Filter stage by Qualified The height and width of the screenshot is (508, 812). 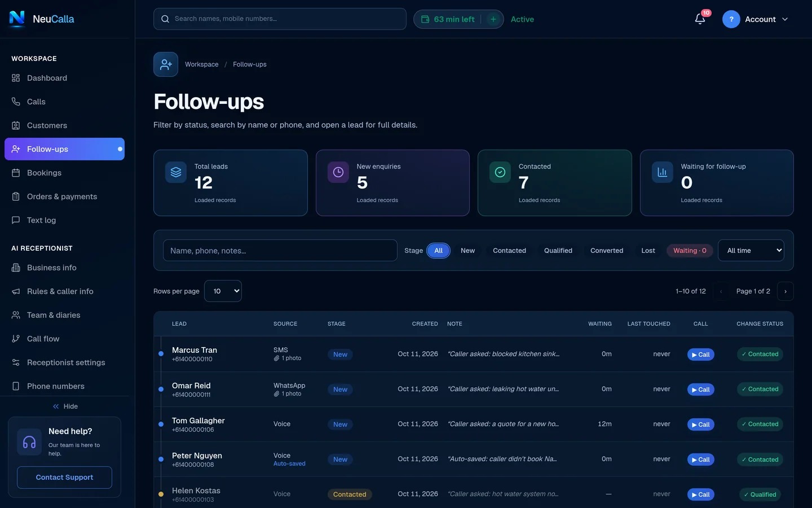coord(558,251)
